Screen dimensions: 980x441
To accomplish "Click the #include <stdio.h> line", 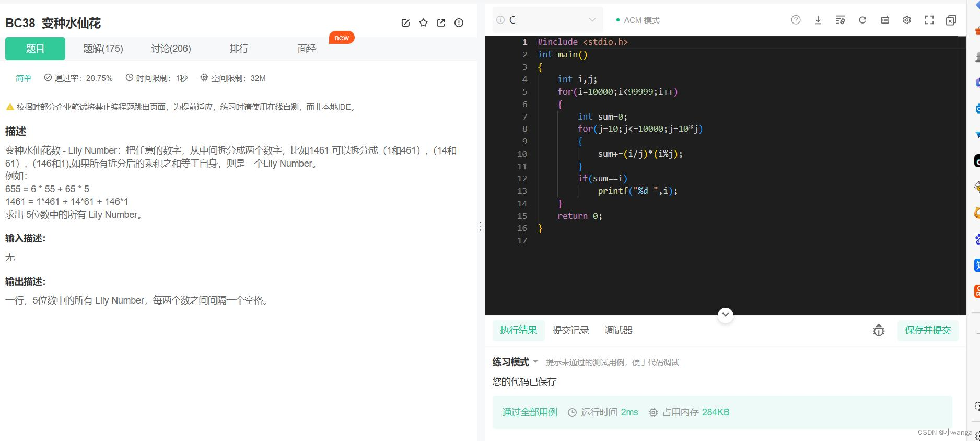I will (582, 42).
